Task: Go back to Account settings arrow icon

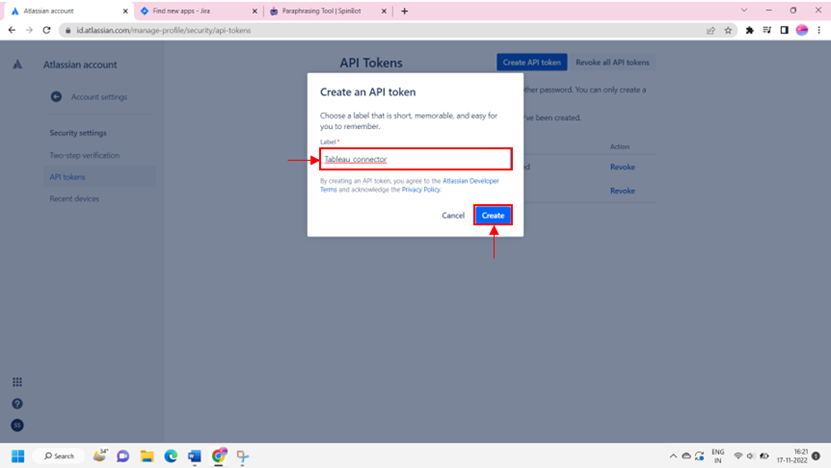Action: 56,96
